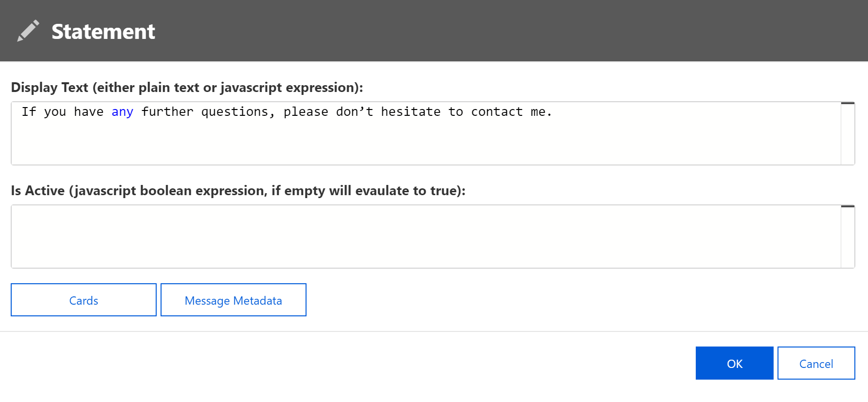This screenshot has width=868, height=402.
Task: Open the Cards editor
Action: pyautogui.click(x=84, y=300)
